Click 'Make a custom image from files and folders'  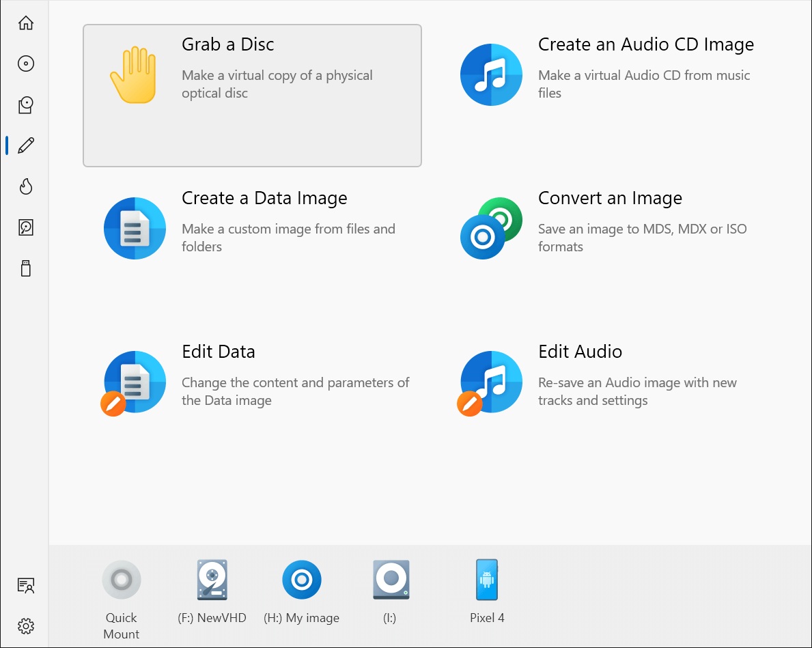288,238
